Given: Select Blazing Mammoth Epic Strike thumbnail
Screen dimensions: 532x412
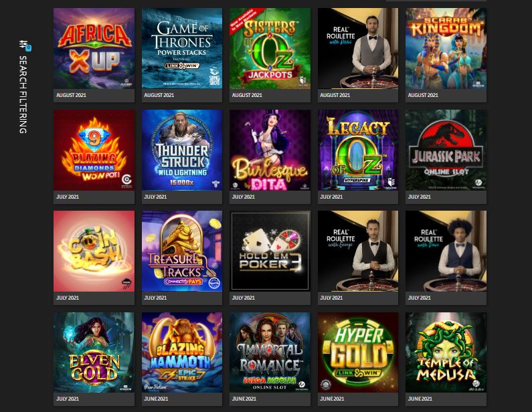Looking at the screenshot, I should (182, 352).
